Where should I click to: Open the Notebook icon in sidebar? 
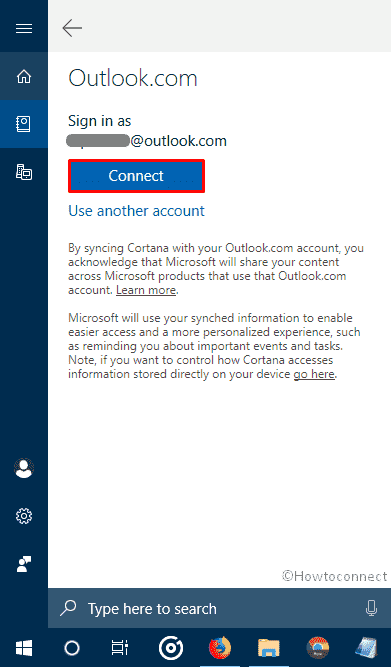coord(24,124)
